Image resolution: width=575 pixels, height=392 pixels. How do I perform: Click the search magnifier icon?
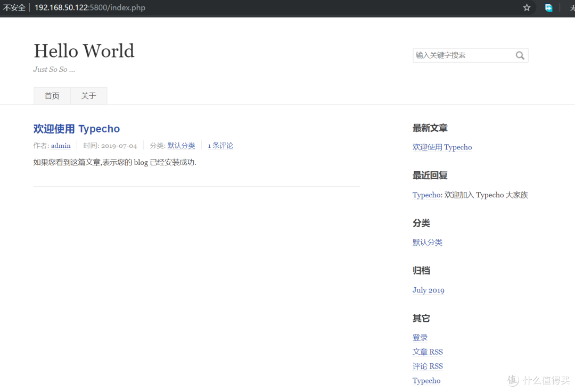coord(520,55)
